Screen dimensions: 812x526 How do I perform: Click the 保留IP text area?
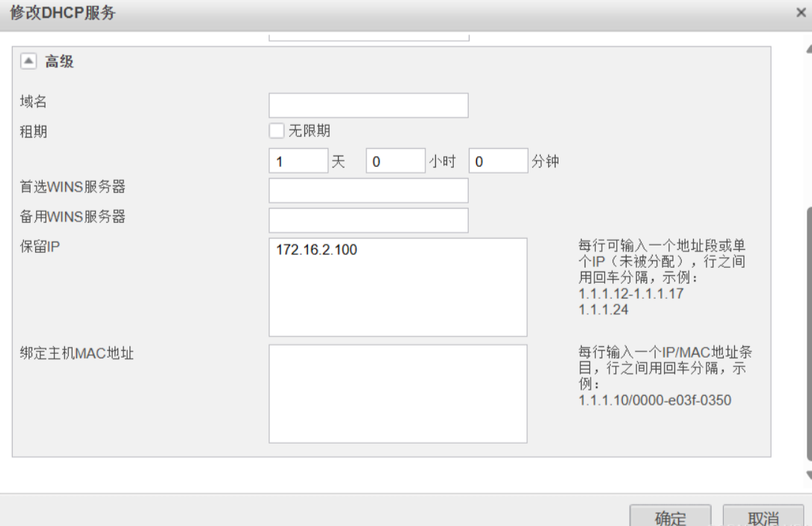399,287
